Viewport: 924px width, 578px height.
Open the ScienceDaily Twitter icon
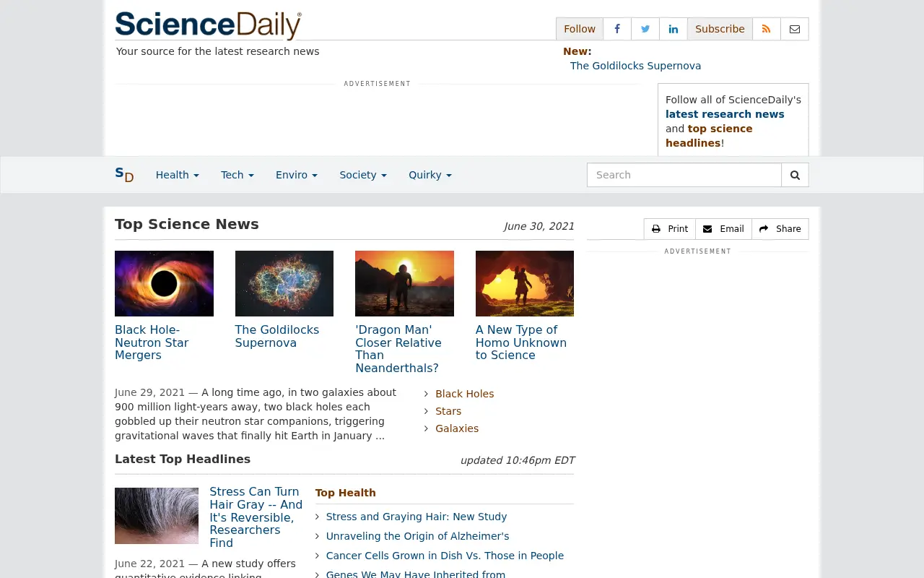[645, 29]
